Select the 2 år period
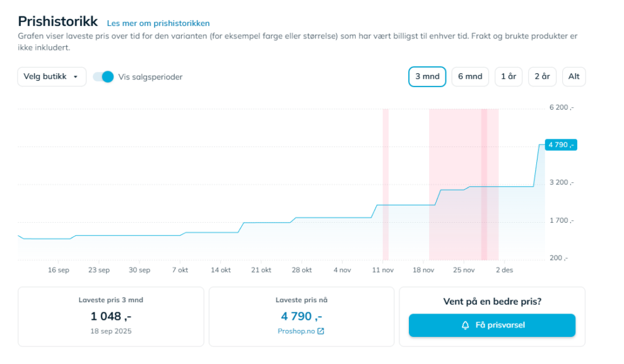The height and width of the screenshot is (364, 624). coord(542,77)
